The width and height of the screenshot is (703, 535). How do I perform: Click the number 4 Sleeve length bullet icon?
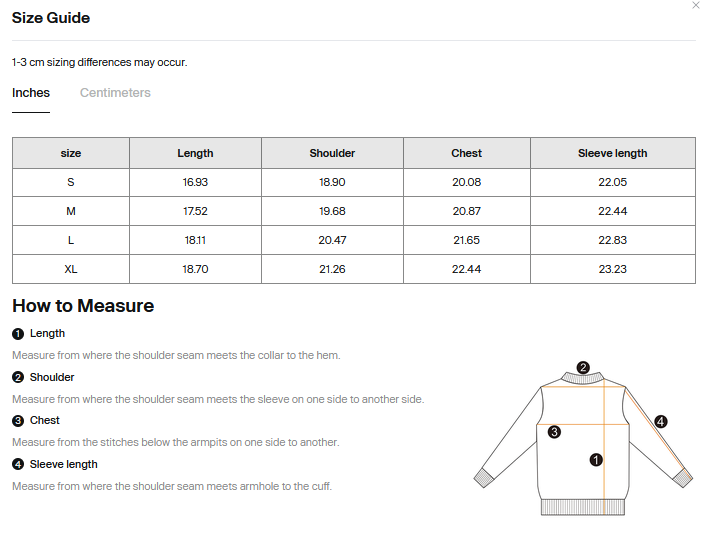click(18, 464)
